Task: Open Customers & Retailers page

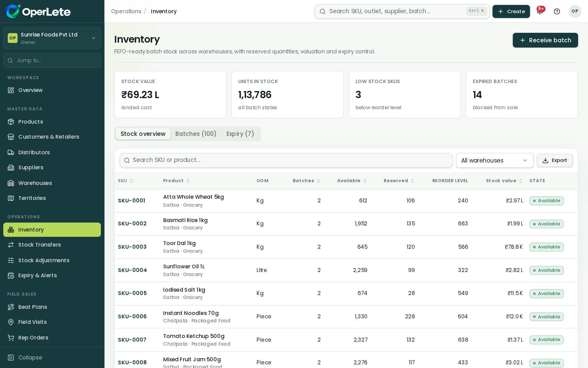Action: (x=52, y=137)
